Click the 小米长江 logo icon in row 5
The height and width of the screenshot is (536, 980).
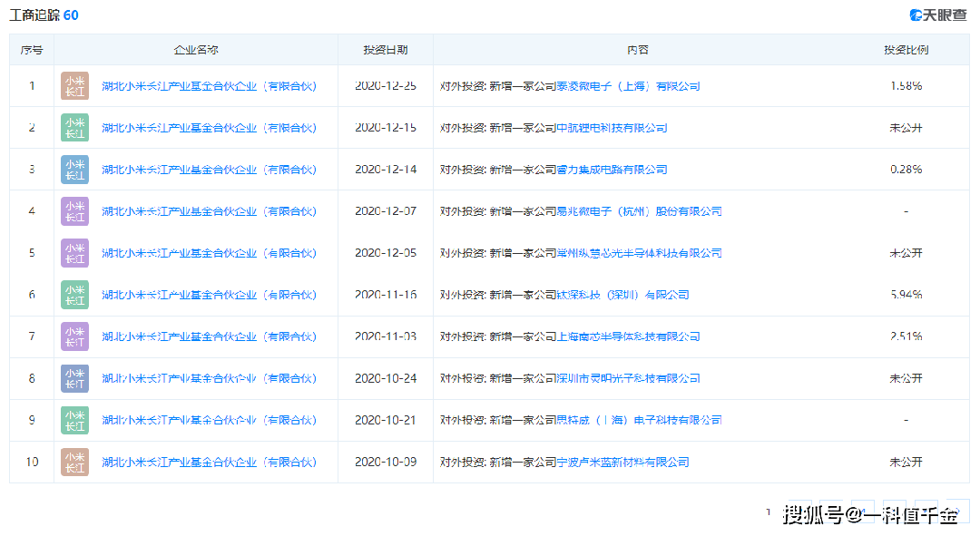(x=74, y=253)
